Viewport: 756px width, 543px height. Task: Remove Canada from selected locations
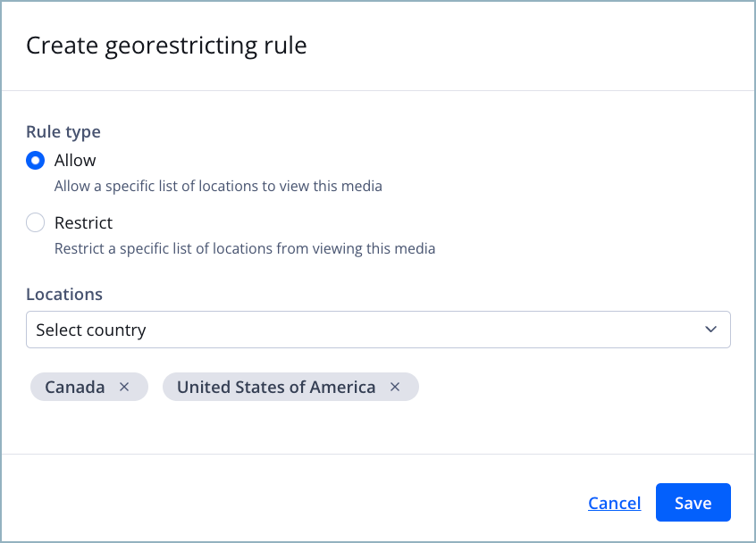coord(124,387)
